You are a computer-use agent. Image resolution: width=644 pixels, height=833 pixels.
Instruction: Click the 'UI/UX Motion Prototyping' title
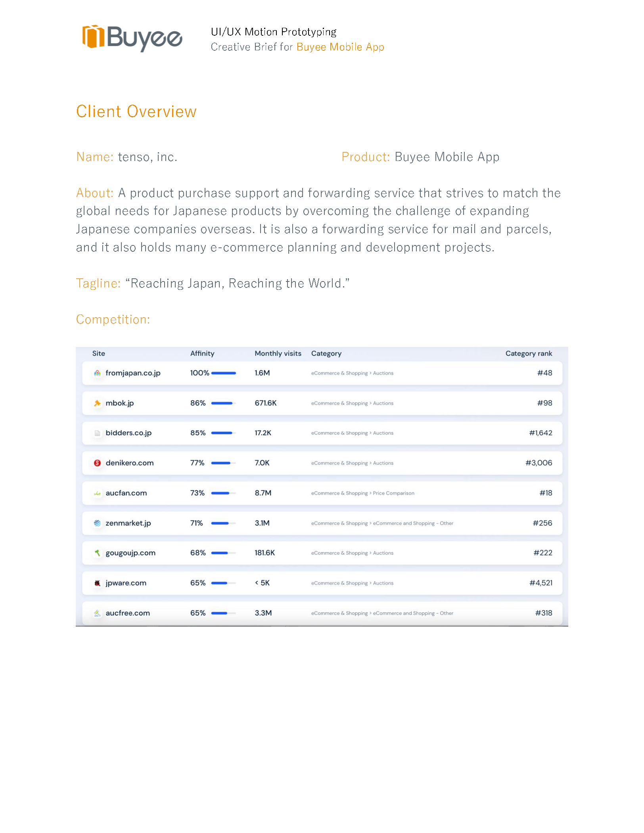point(274,32)
